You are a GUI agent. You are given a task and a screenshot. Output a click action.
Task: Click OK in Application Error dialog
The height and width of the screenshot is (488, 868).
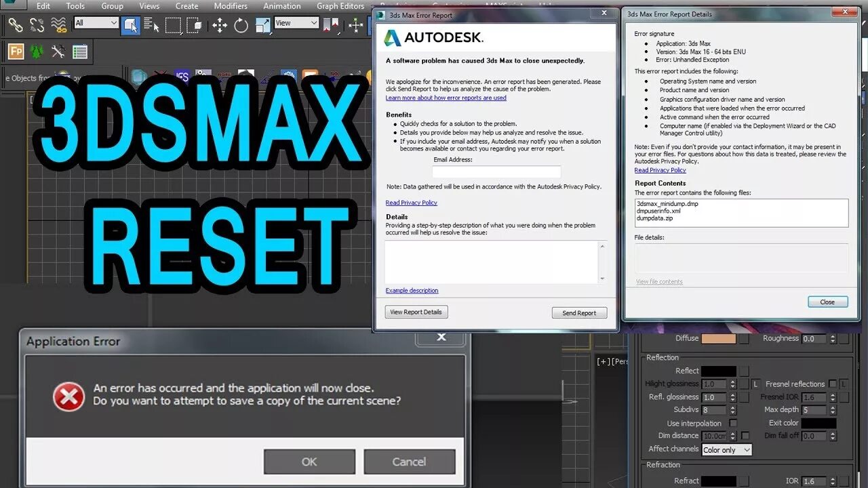(x=309, y=462)
